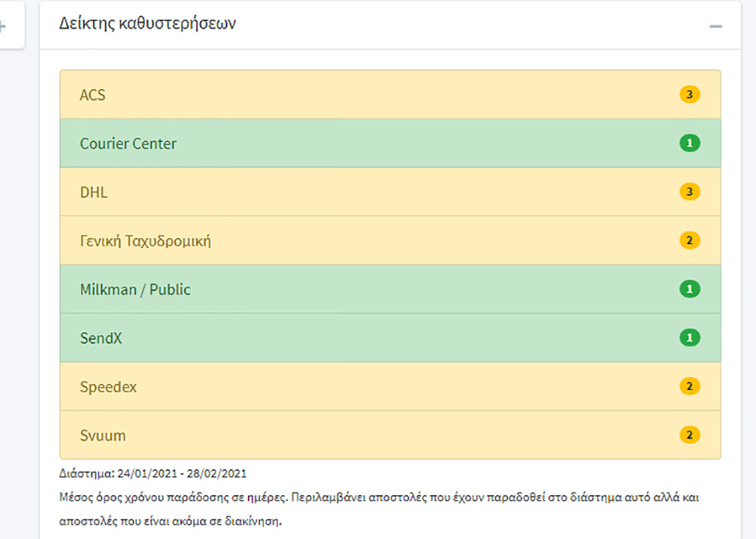
Task: Select the Speedex carrier name
Action: 108,387
